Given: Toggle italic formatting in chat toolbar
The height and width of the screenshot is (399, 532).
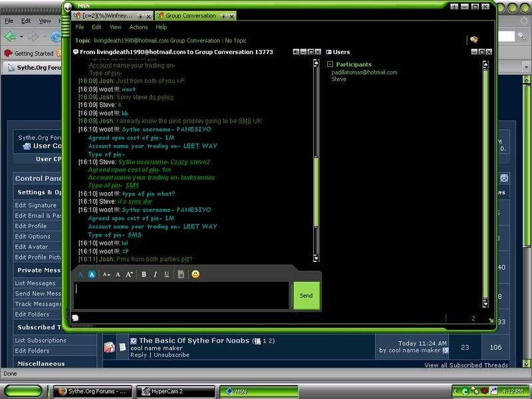Looking at the screenshot, I should (x=155, y=275).
